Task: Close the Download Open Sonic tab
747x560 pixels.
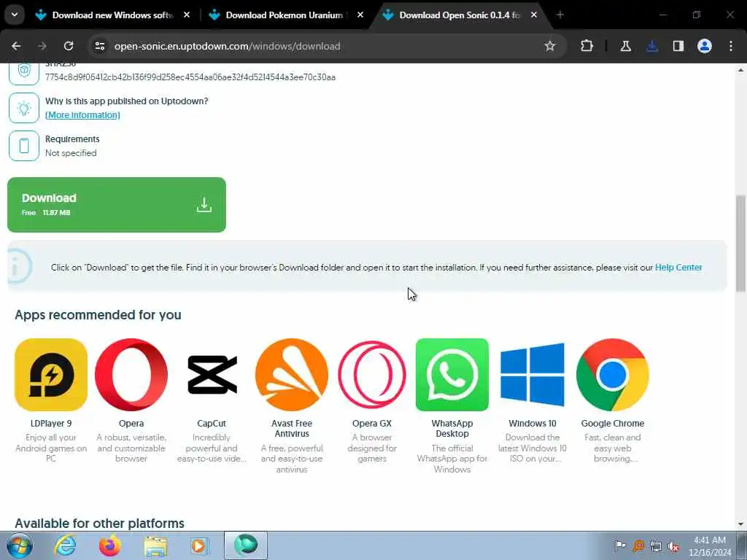Action: coord(534,15)
